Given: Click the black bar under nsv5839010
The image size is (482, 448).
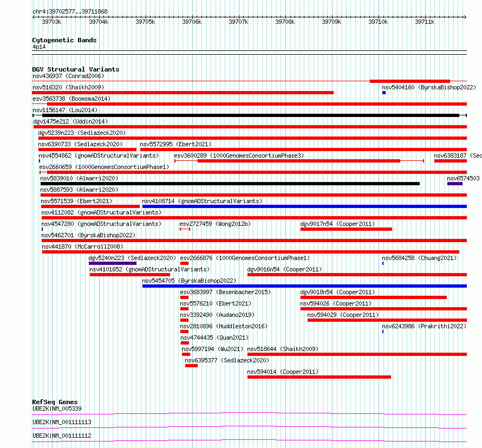Looking at the screenshot, I should point(230,184).
